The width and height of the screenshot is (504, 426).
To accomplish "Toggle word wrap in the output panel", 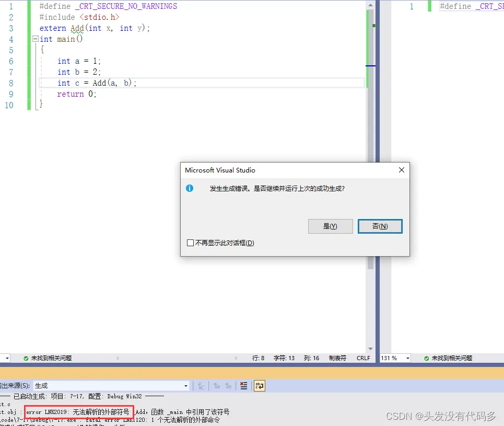I will tap(260, 385).
